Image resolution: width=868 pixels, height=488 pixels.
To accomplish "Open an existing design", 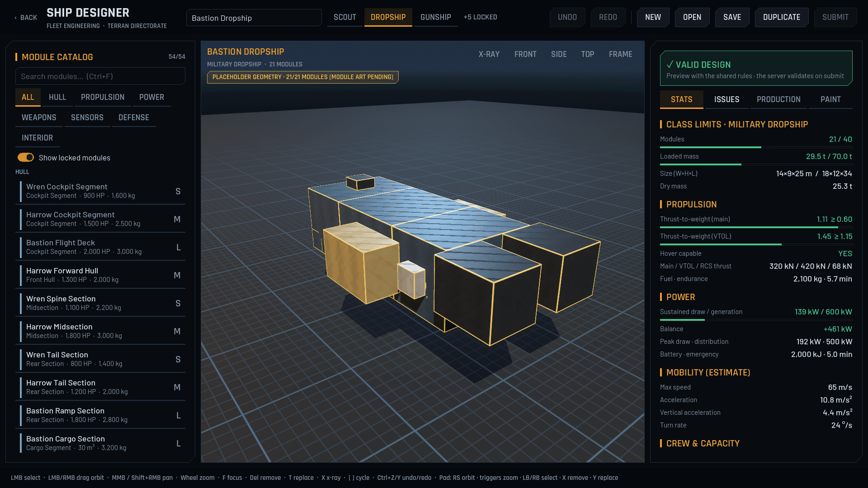I will [x=692, y=17].
